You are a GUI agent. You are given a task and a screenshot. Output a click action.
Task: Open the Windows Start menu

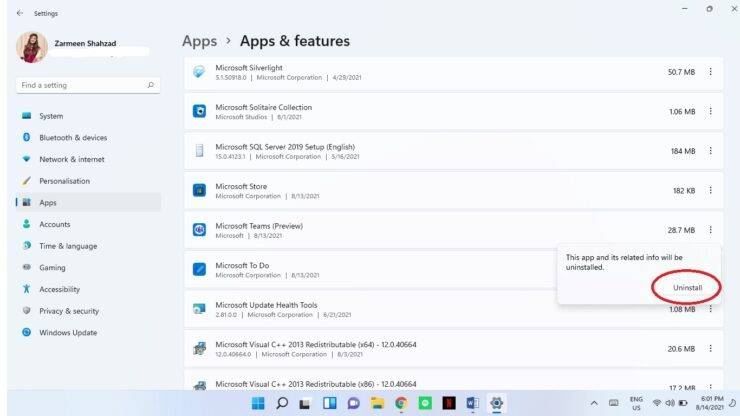(258, 403)
